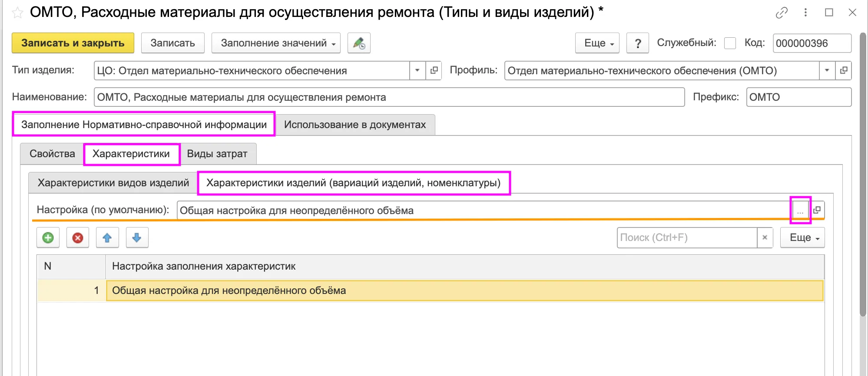Add a row with the green plus
This screenshot has height=376, width=868.
click(48, 237)
